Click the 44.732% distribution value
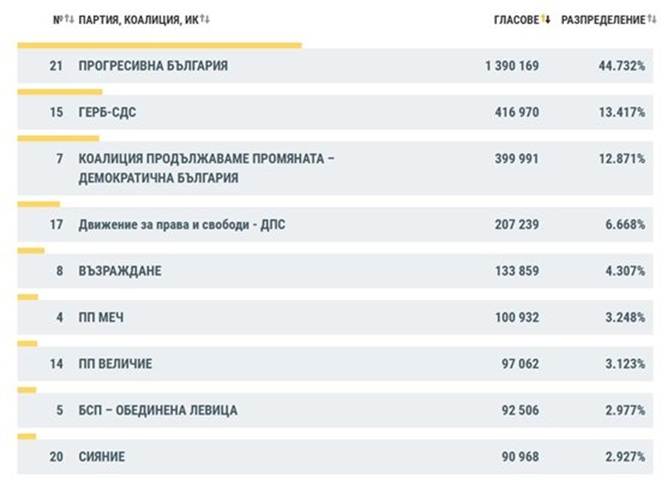The height and width of the screenshot is (480, 668). tap(621, 66)
